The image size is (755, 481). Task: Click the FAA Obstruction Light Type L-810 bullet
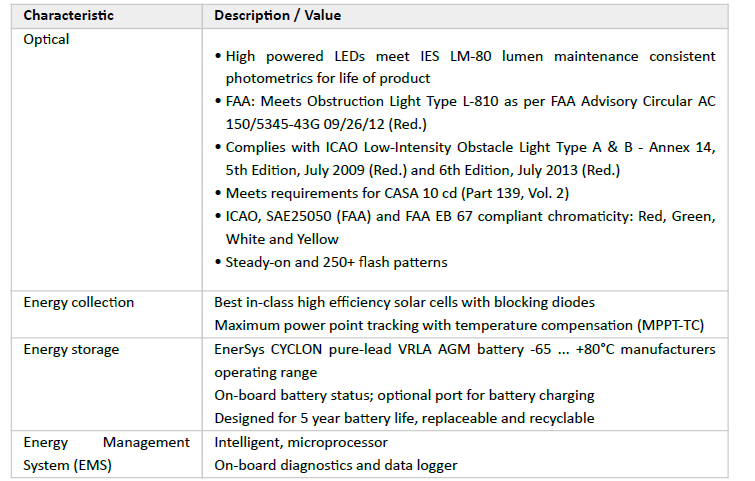(465, 113)
